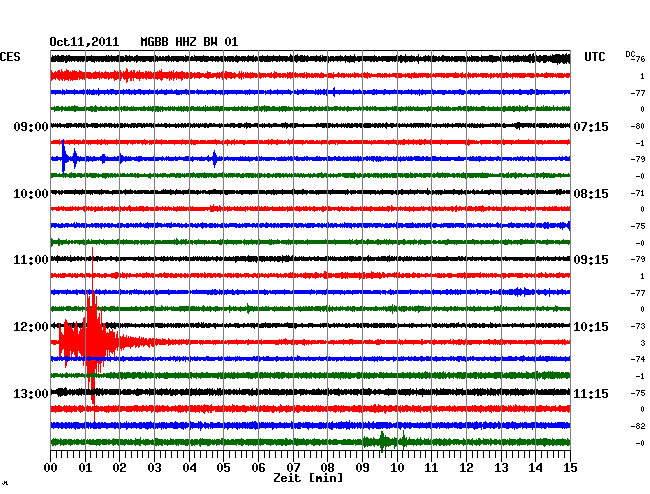
Task: Click the blue spike just after minute 08
Action: point(334,92)
